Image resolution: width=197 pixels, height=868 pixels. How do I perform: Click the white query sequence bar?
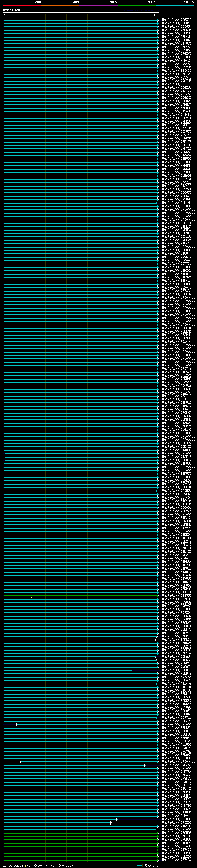81,12
